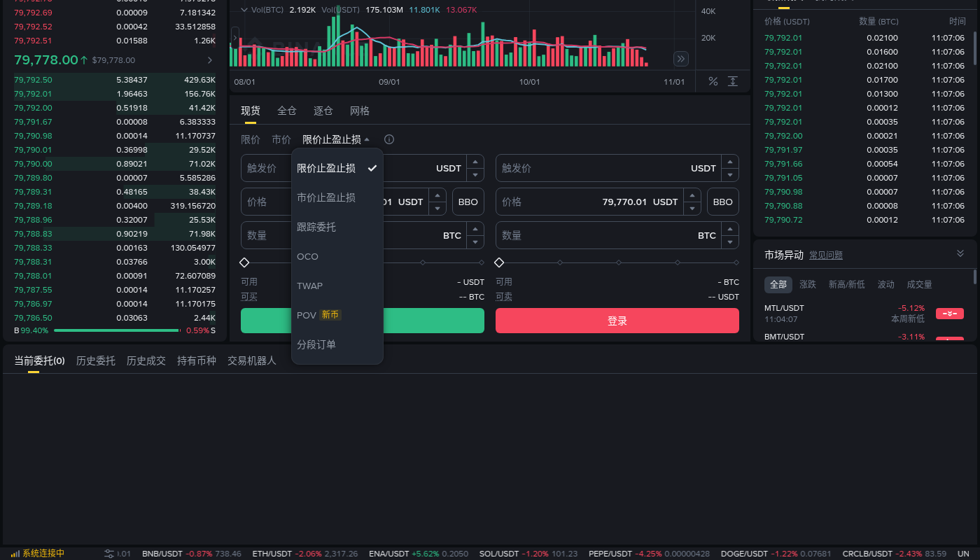Screen dimensions: 980x560
Task: Increase the buy-side 触发价 stepper up arrow
Action: click(475, 162)
